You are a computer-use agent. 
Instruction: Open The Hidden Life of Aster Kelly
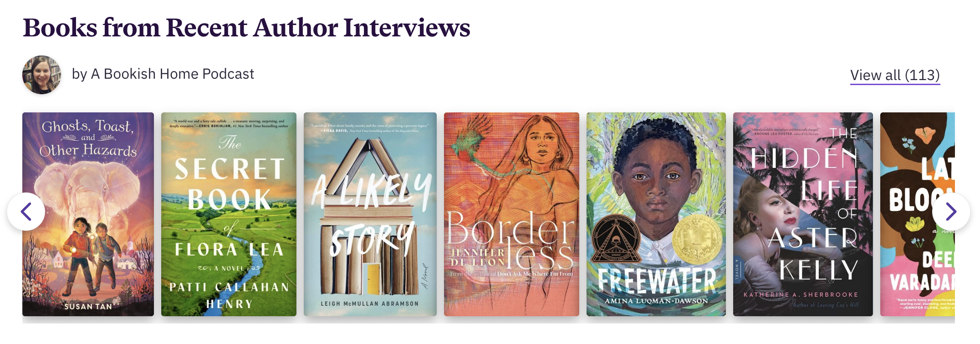(803, 214)
